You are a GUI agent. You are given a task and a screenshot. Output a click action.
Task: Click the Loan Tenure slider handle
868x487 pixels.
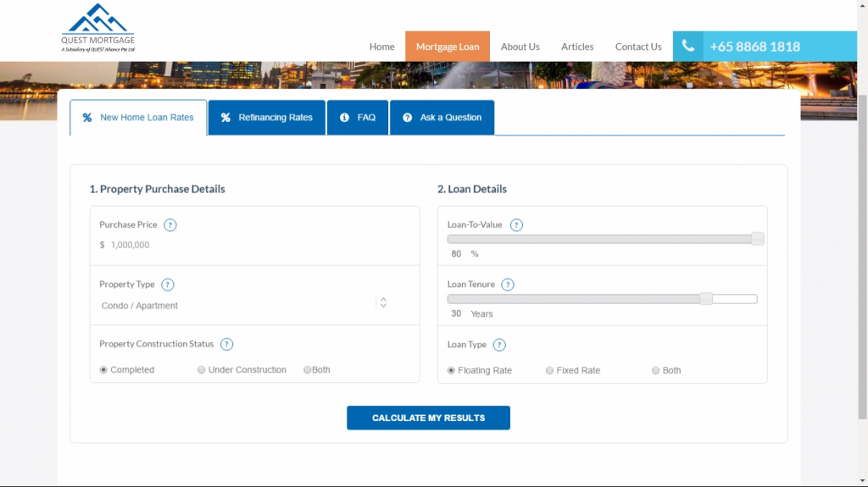(x=706, y=298)
